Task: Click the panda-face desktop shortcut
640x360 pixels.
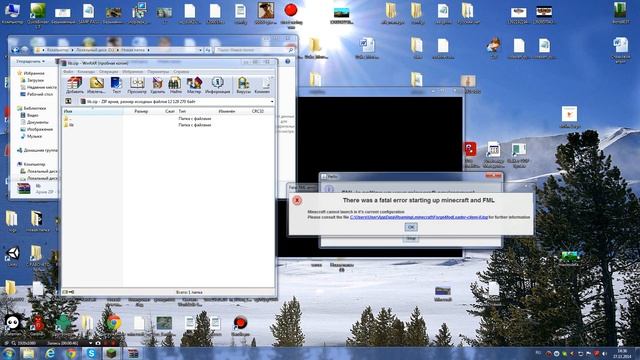Action: (x=12, y=324)
